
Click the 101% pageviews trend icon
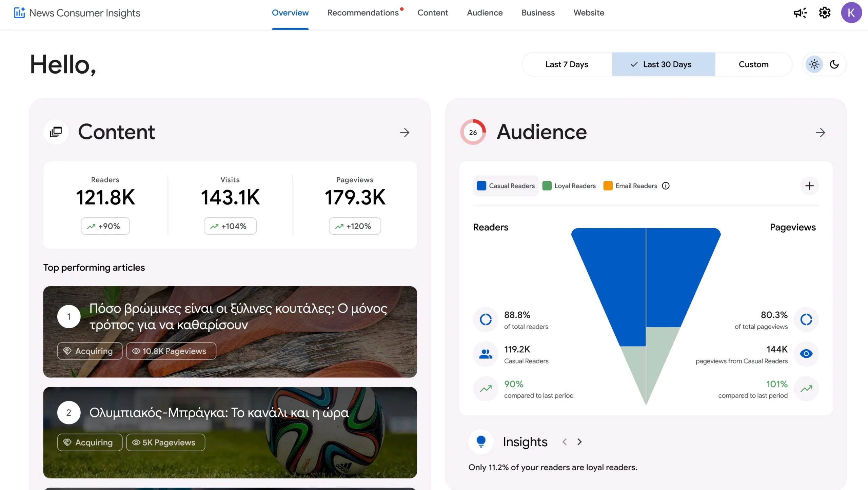[x=806, y=389]
